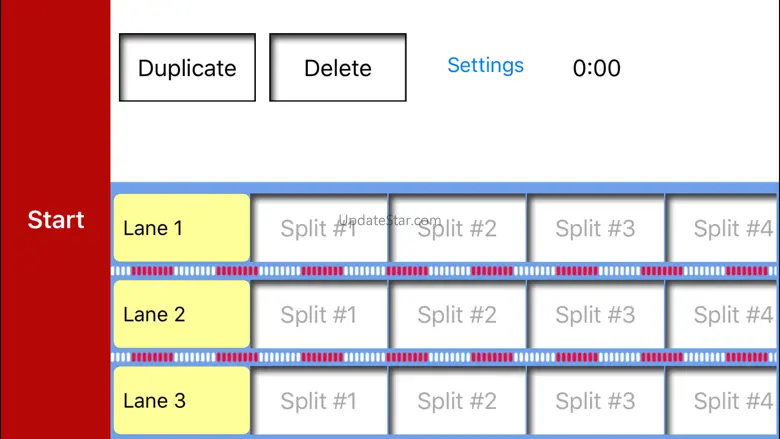
Task: Click Split #3 field in Lane 2
Action: 596,314
